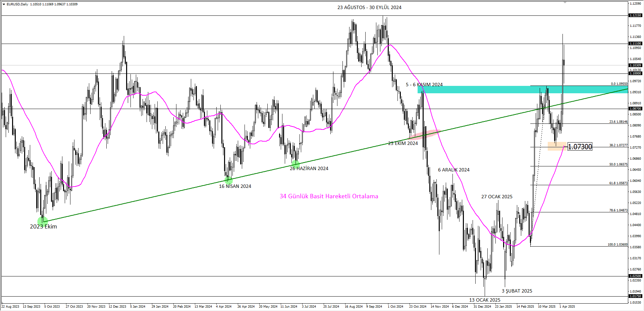Click the 1.10000 horizontal line price tag
This screenshot has height=311, width=644.
click(635, 73)
